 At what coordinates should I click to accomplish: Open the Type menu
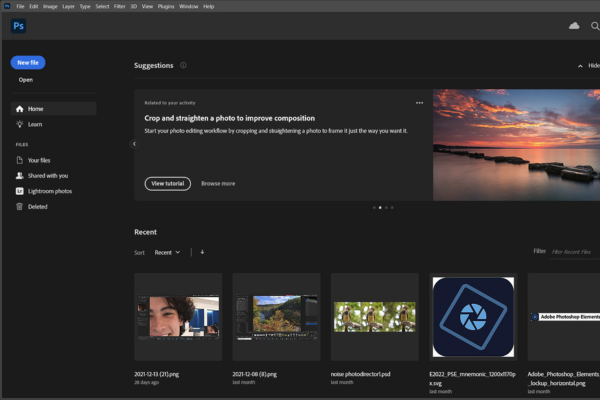coord(85,7)
